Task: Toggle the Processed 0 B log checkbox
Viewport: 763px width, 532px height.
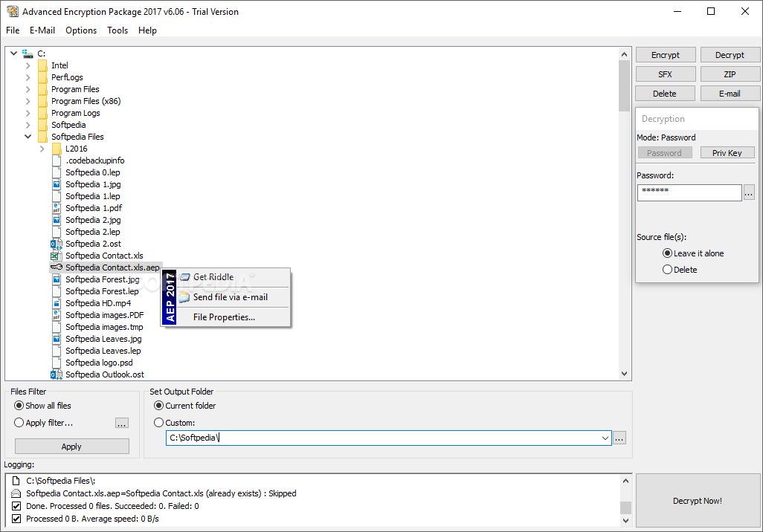Action: click(x=16, y=519)
